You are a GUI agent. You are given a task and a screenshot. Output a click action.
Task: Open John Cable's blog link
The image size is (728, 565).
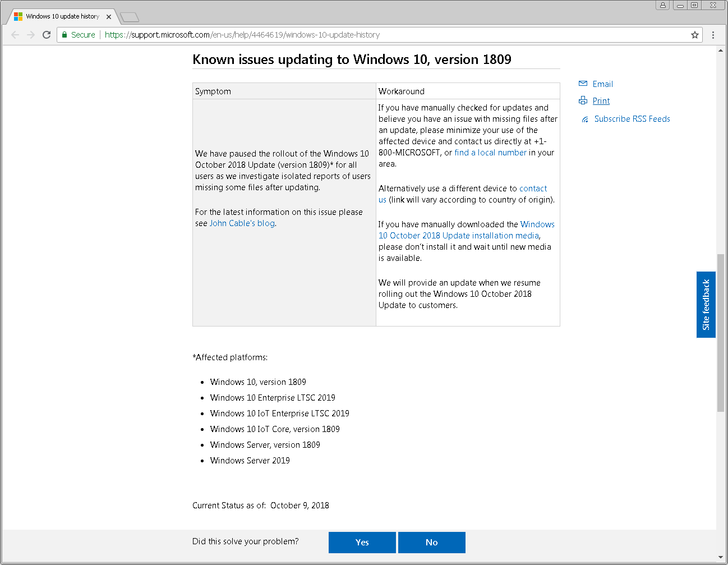242,223
